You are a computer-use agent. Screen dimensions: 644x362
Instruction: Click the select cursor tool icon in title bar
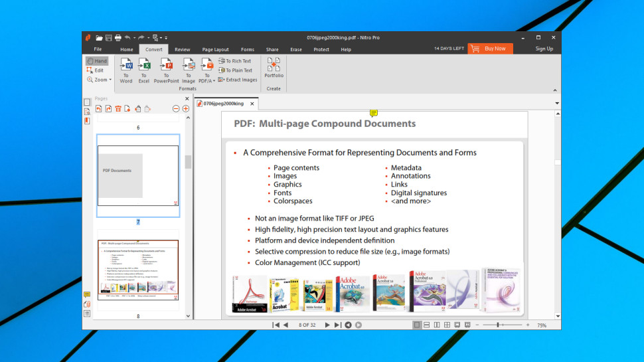[x=155, y=38]
